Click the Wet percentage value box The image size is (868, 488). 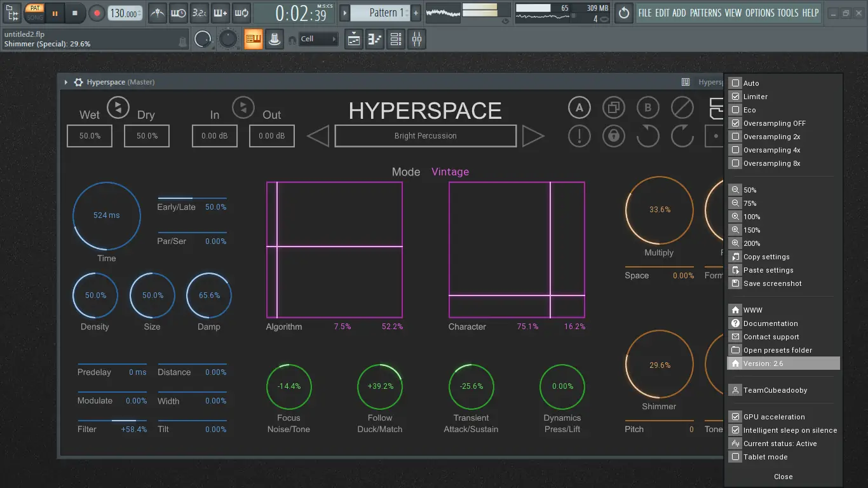coord(90,136)
